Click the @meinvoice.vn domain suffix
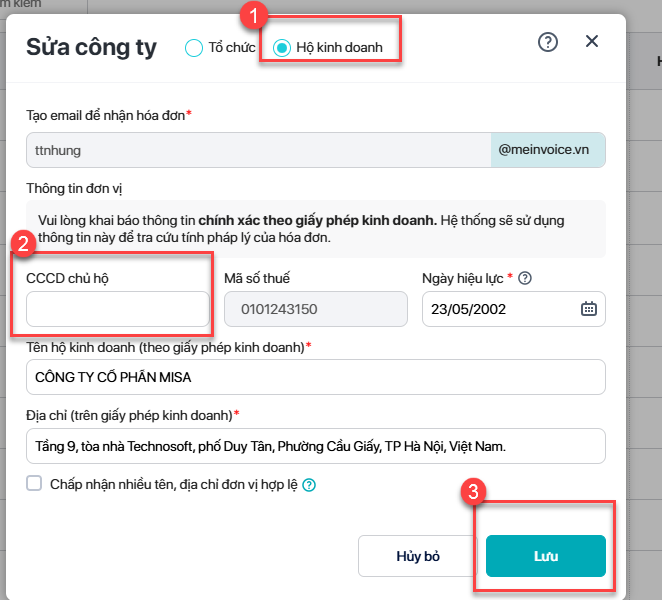This screenshot has width=662, height=600. tap(547, 150)
